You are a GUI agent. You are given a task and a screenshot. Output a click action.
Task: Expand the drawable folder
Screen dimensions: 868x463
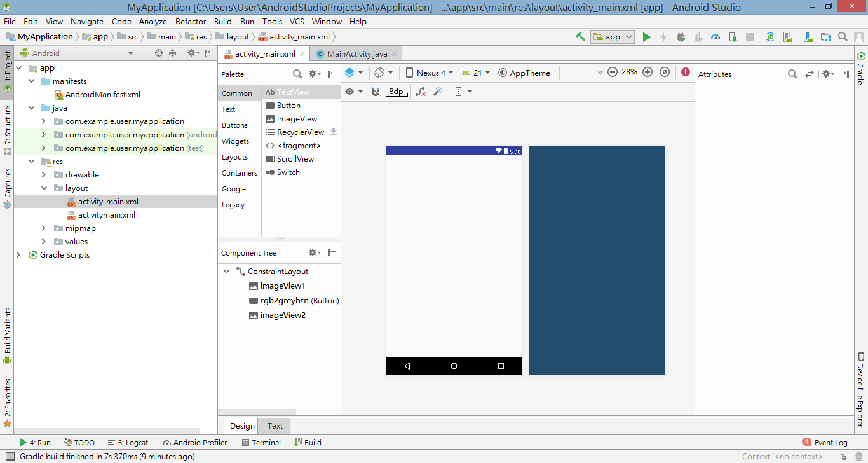click(43, 175)
